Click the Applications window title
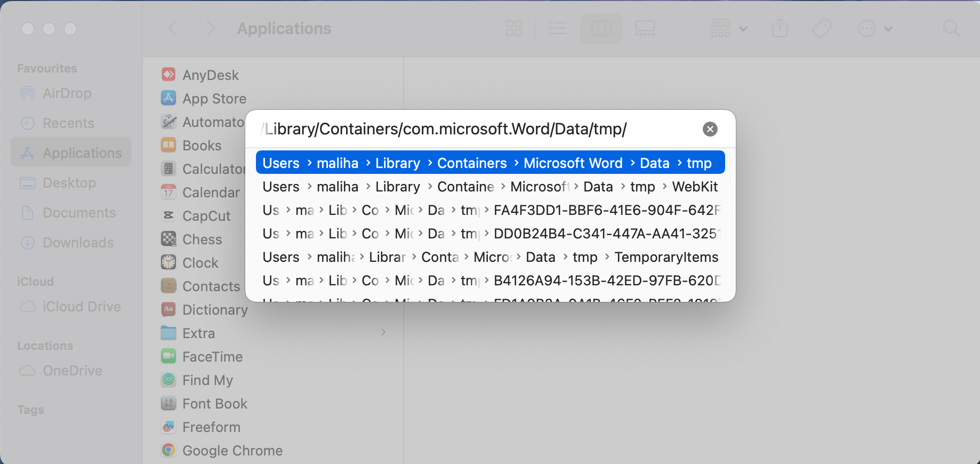The image size is (980, 464). 284,28
